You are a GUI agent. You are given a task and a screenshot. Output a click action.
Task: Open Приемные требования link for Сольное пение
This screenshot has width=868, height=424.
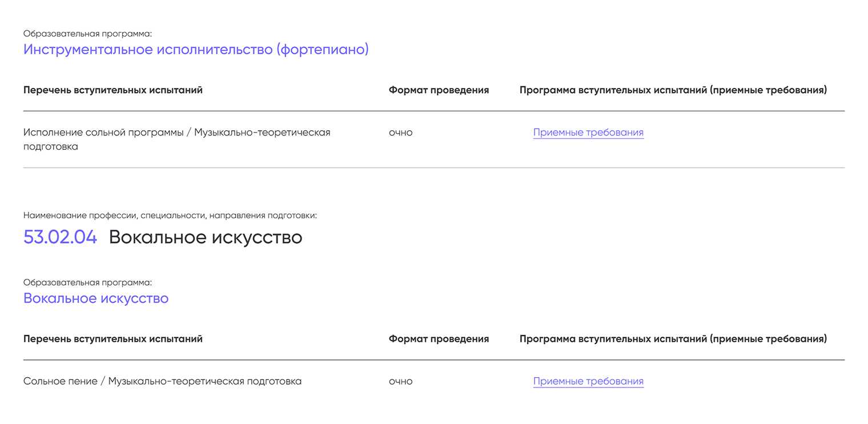pyautogui.click(x=588, y=382)
